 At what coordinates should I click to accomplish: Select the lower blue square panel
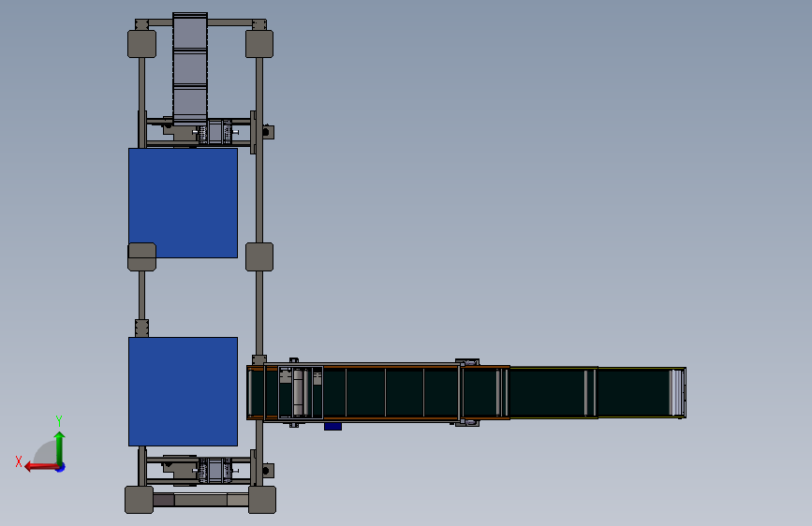coord(183,391)
